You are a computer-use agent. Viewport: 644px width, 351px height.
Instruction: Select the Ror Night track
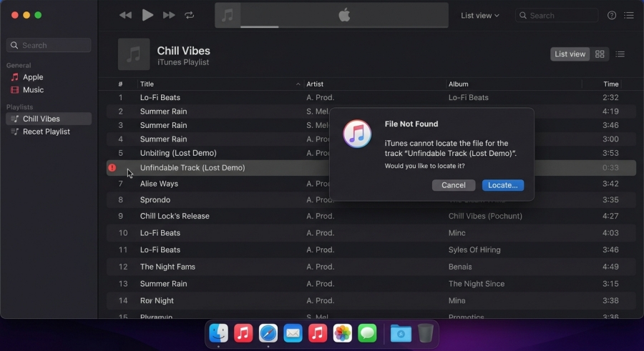click(371, 300)
